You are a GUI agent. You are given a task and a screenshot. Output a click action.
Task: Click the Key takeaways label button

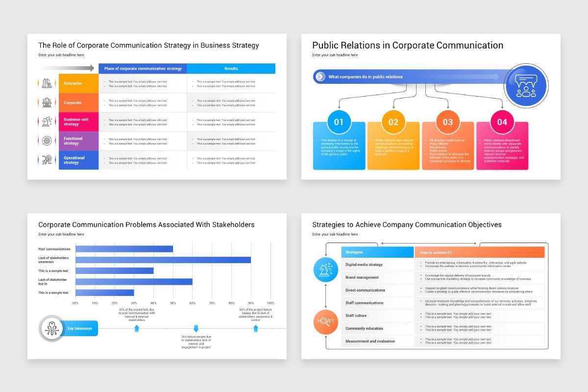click(80, 328)
